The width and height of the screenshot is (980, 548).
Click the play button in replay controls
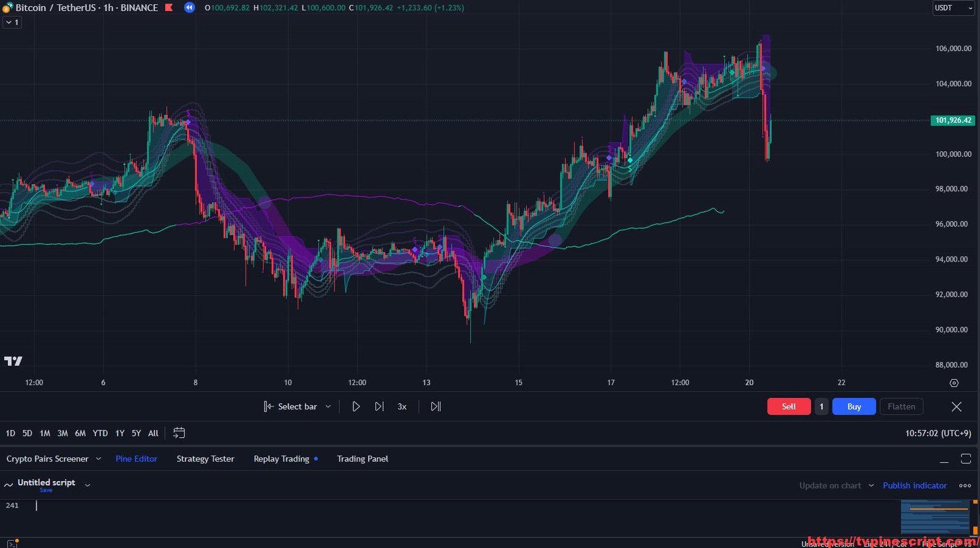(x=356, y=407)
